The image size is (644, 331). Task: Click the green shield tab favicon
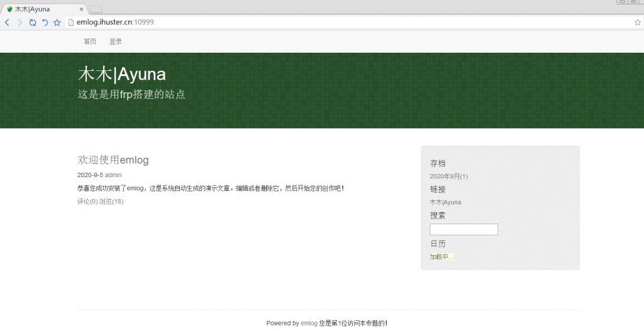tap(9, 9)
